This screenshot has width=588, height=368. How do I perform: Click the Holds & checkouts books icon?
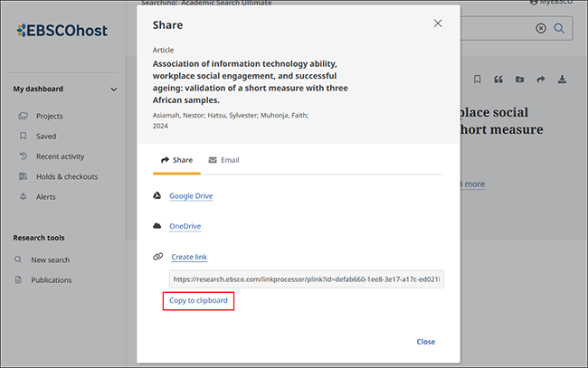24,176
